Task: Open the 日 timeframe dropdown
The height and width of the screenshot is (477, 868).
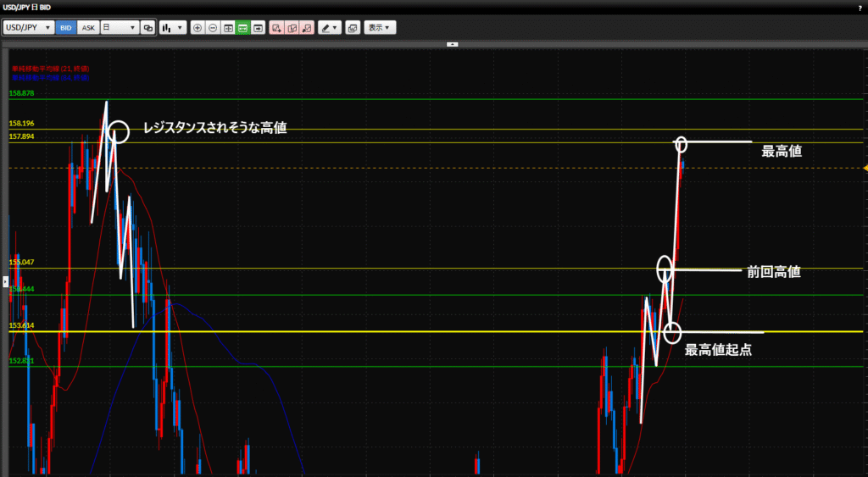Action: tap(119, 27)
